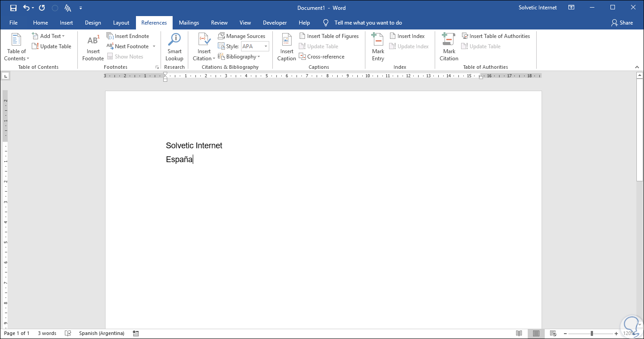Click the zoom slider handle
644x339 pixels.
pos(592,334)
